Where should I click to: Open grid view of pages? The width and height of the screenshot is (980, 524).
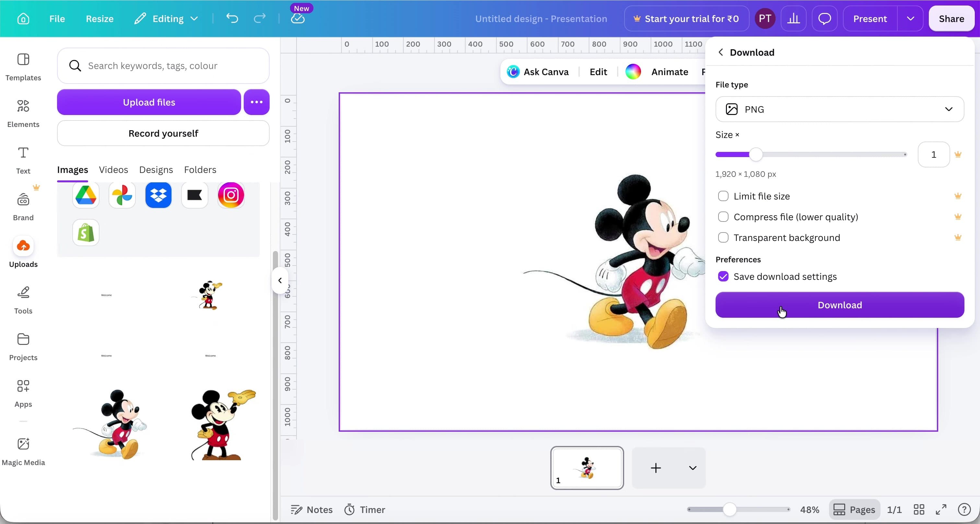point(919,509)
